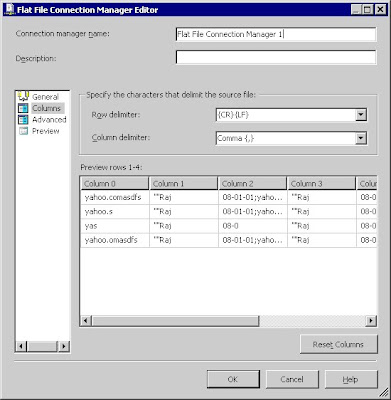This screenshot has width=391, height=400.
Task: Click the Advanced page icon
Action: [23, 120]
